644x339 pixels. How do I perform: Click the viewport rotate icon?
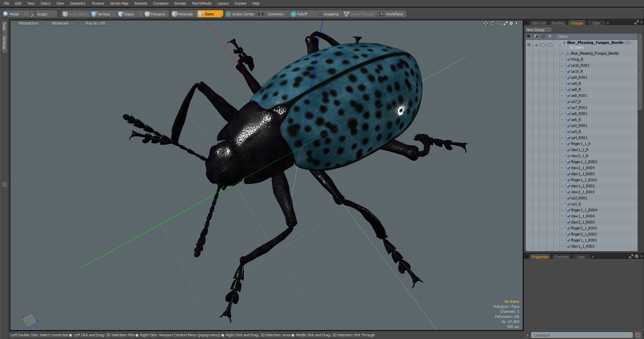click(492, 23)
